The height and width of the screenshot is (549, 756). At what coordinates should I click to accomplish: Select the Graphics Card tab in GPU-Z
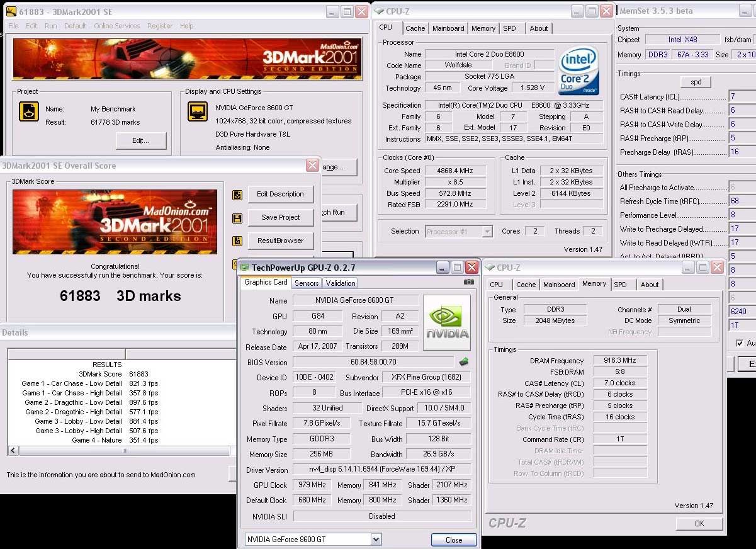click(266, 282)
